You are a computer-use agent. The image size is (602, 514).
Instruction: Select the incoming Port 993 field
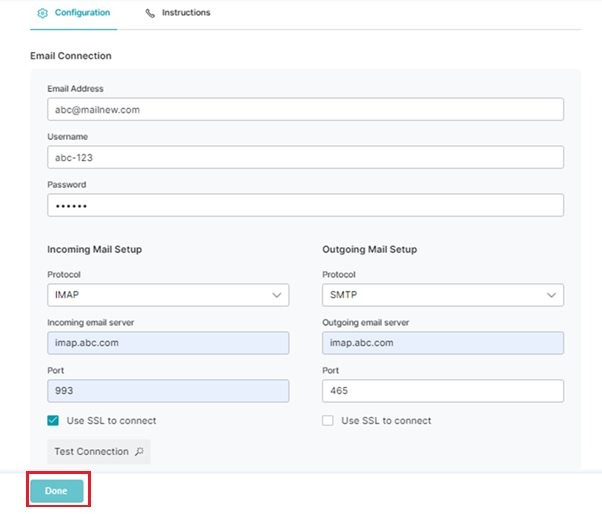click(168, 391)
